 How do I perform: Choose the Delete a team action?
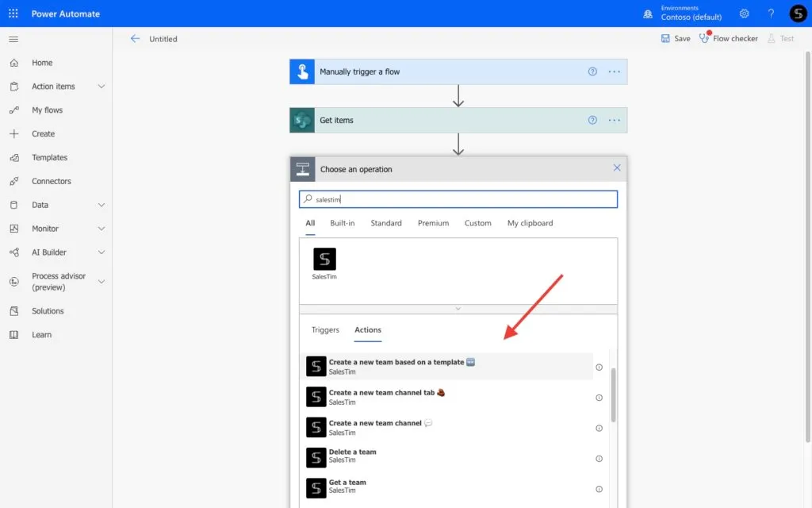(446, 458)
